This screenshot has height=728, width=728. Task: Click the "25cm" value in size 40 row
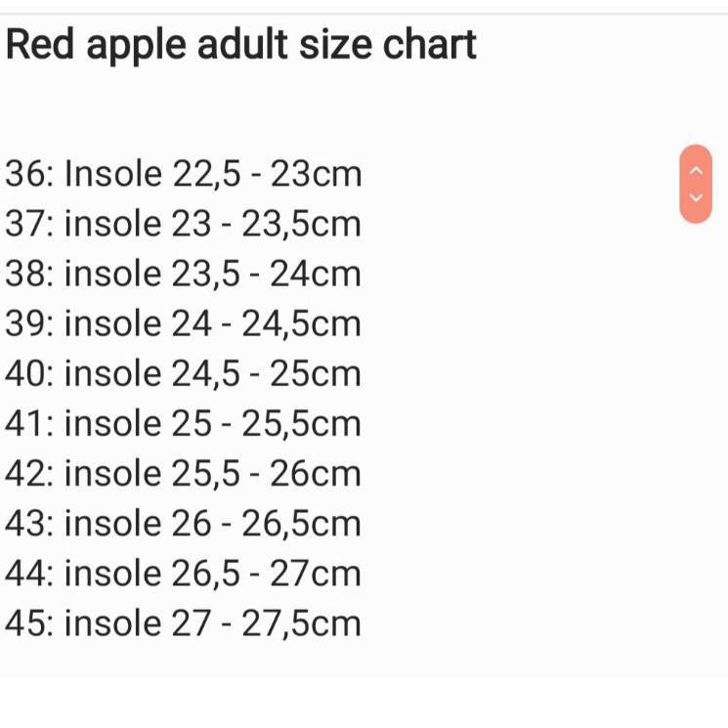[x=316, y=374]
